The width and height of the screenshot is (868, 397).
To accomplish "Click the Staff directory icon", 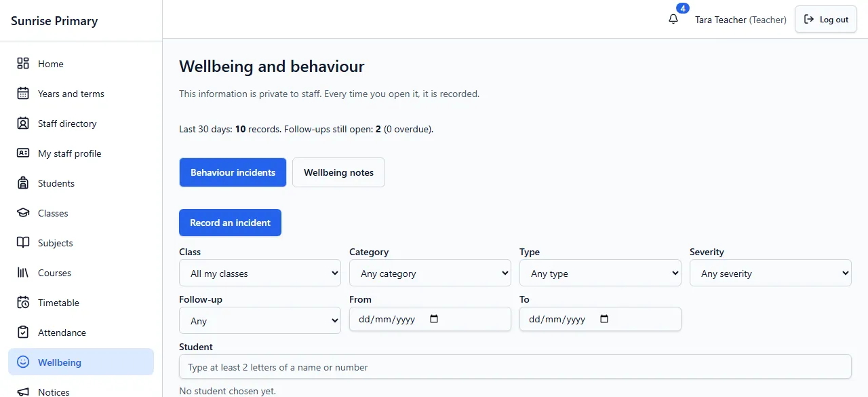I will coord(23,123).
